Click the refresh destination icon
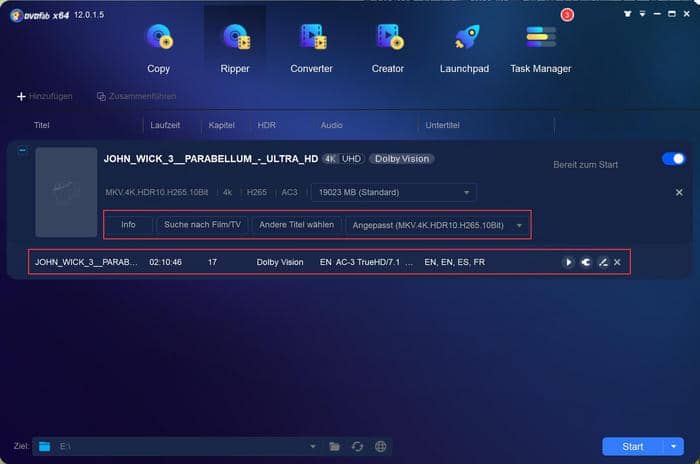 tap(357, 446)
